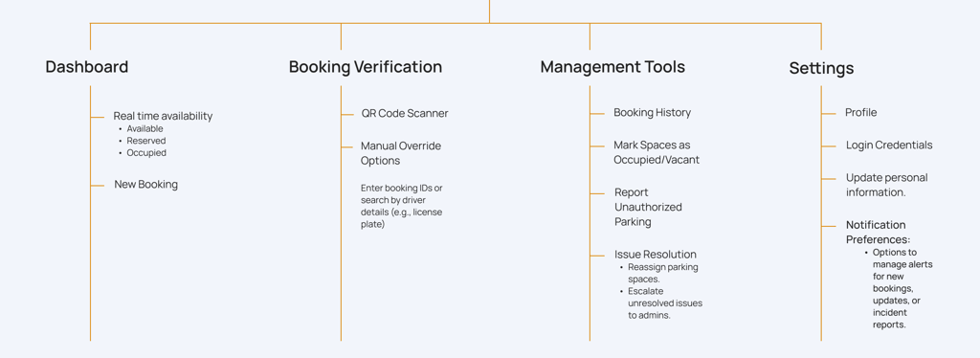Screen dimensions: 980x358
Task: Click the 'Available' bullet text
Action: pos(145,128)
